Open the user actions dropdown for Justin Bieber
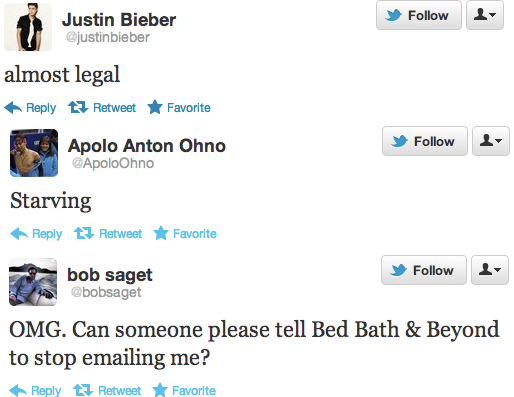The height and width of the screenshot is (397, 514). pos(485,15)
